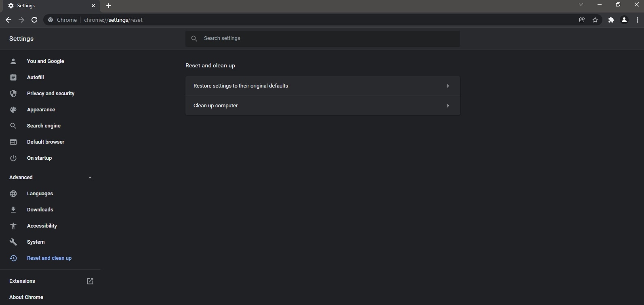Open a new tab with plus button
Viewport: 644px width, 305px height.
click(x=109, y=6)
